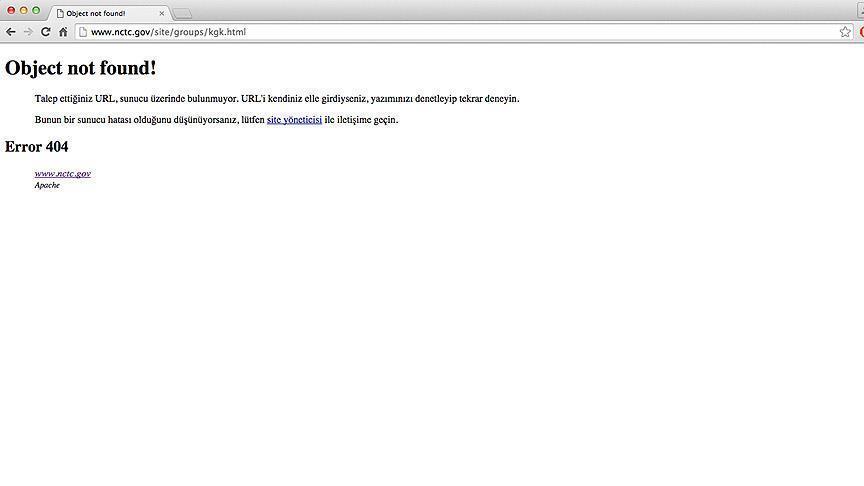Click the "Object not found!" heading

[81, 68]
